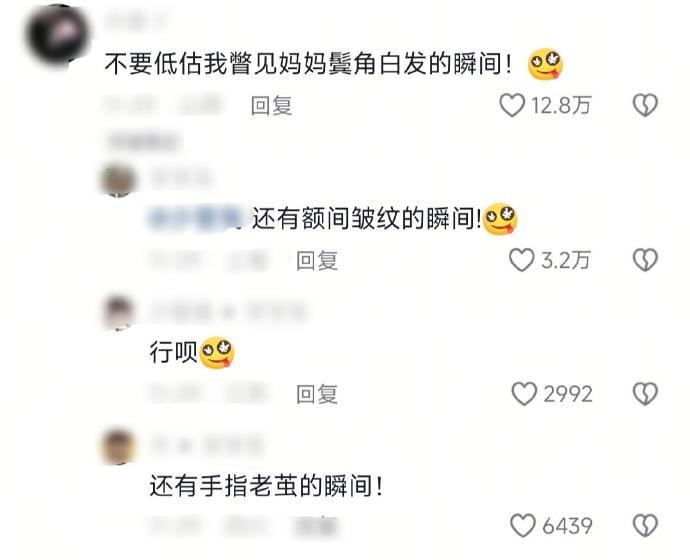Viewport: 690px width, 560px height.
Task: Like the 额间皱纹 reply with 3.2万 likes
Action: click(521, 260)
